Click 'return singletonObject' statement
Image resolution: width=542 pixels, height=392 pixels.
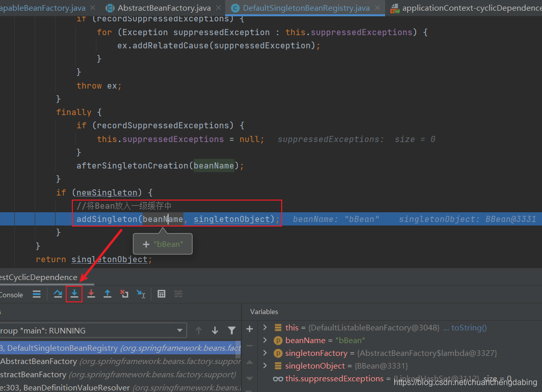(x=94, y=259)
